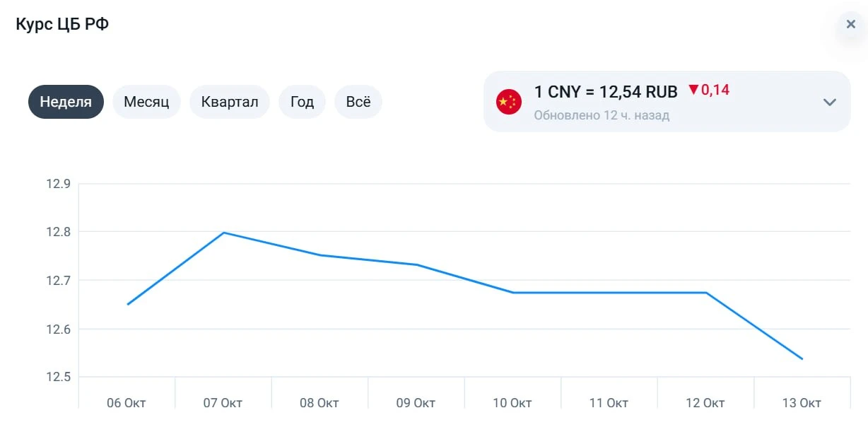
Task: Click the 08 Окт axis label
Action: point(319,403)
